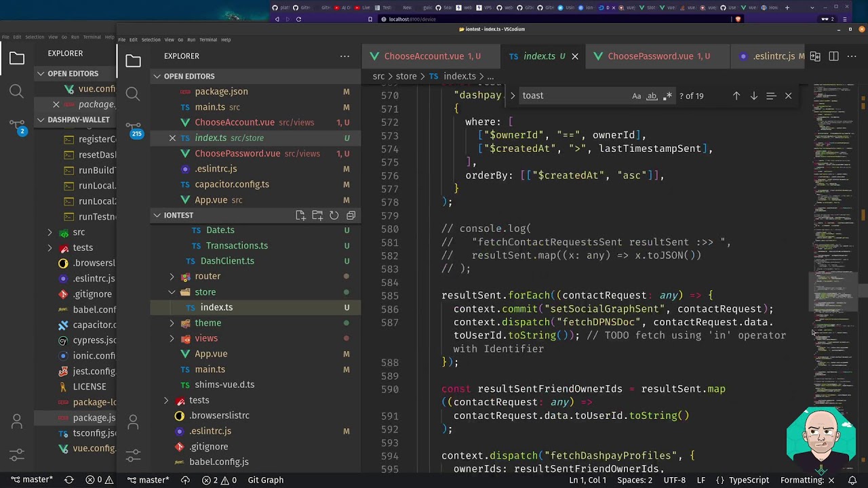
Task: Close the index.ts editor tab
Action: 574,56
